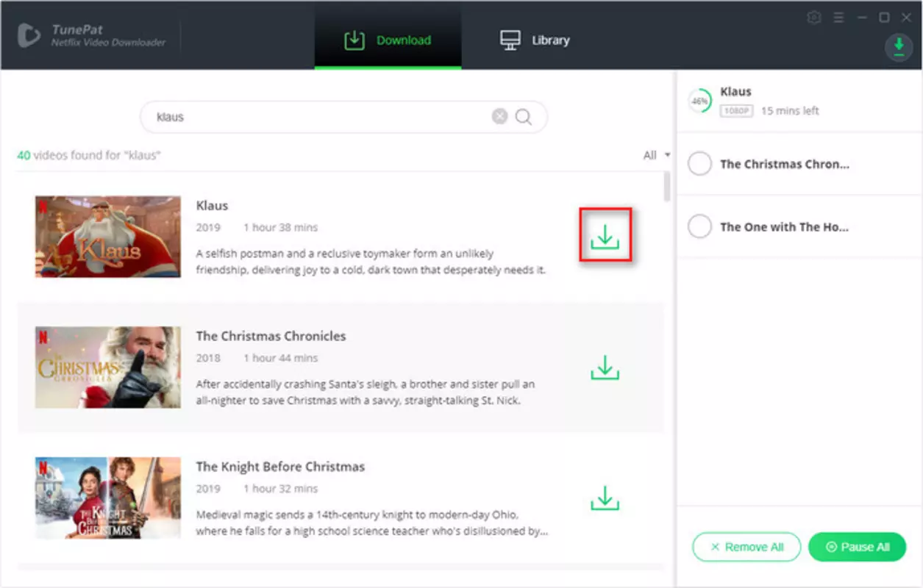Click the 2018 year label
923x588 pixels.
pos(208,358)
